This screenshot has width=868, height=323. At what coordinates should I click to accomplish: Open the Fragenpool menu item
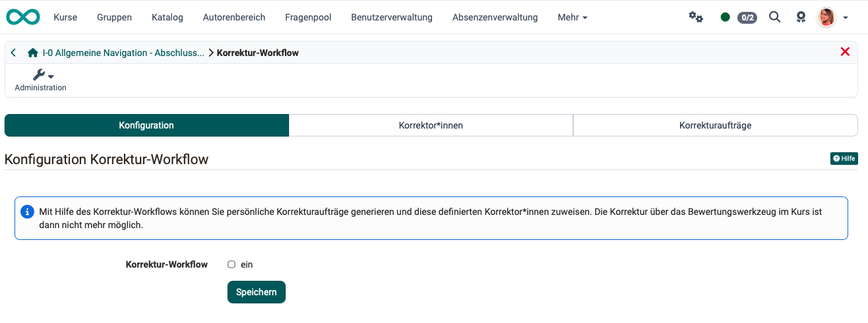(x=308, y=17)
